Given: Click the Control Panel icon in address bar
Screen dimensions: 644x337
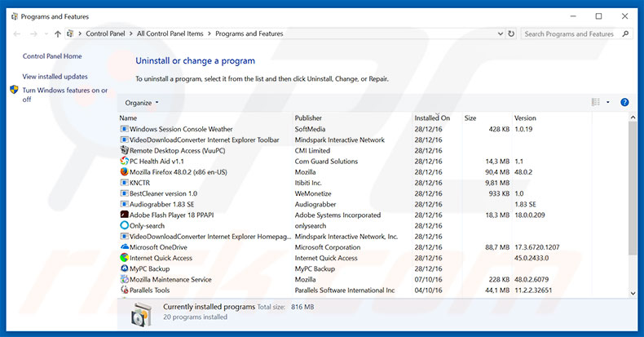Looking at the screenshot, I should pyautogui.click(x=70, y=33).
